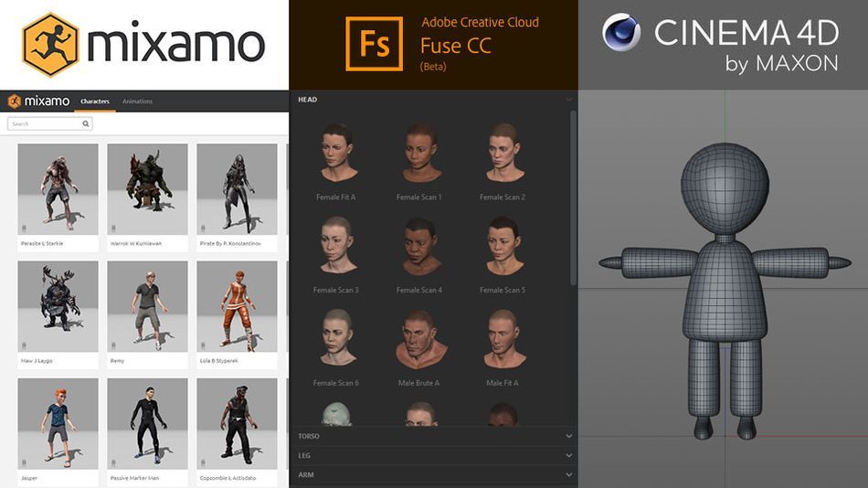The height and width of the screenshot is (488, 868).
Task: Click the Fuse head list vertical scrollbar
Action: click(x=573, y=198)
